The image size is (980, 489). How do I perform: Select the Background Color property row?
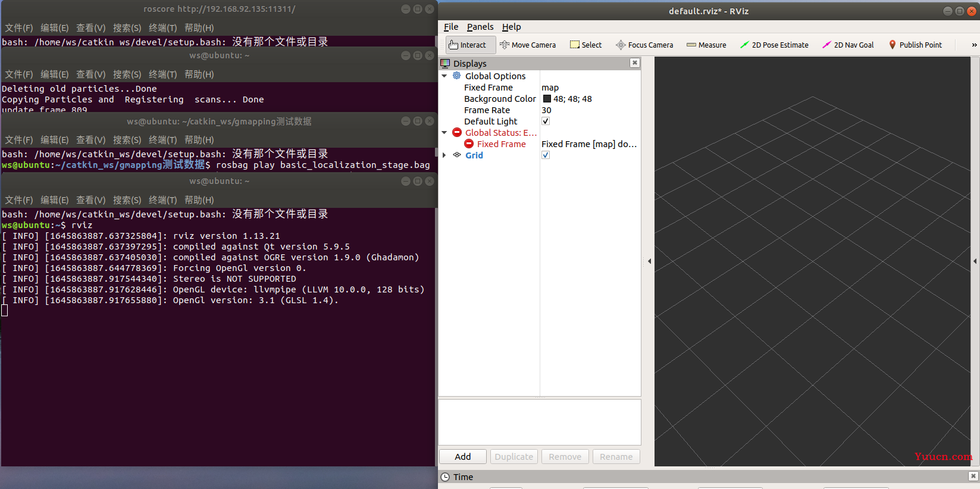(540, 99)
